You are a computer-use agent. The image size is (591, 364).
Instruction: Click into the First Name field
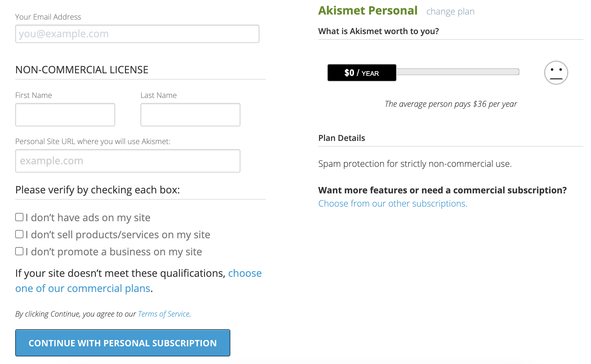(x=65, y=115)
